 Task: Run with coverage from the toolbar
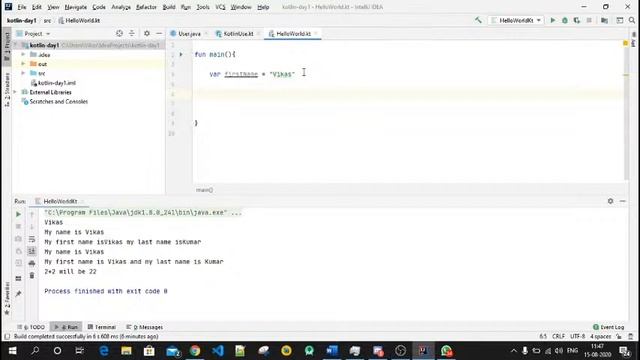(x=576, y=20)
